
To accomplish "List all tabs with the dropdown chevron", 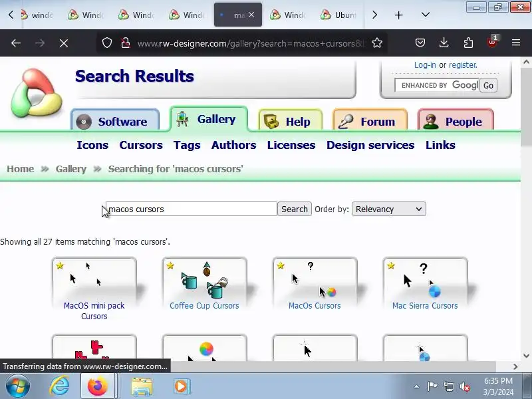I will (x=426, y=15).
